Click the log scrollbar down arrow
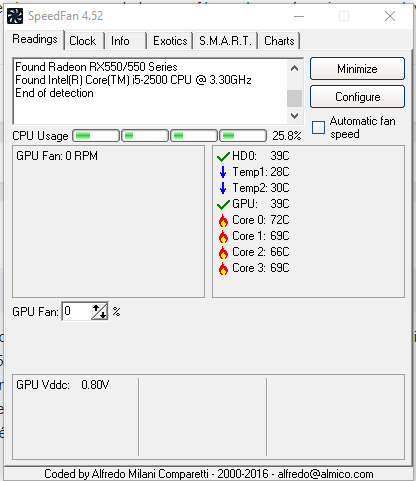Screen dimensions: 416x481 tap(294, 116)
